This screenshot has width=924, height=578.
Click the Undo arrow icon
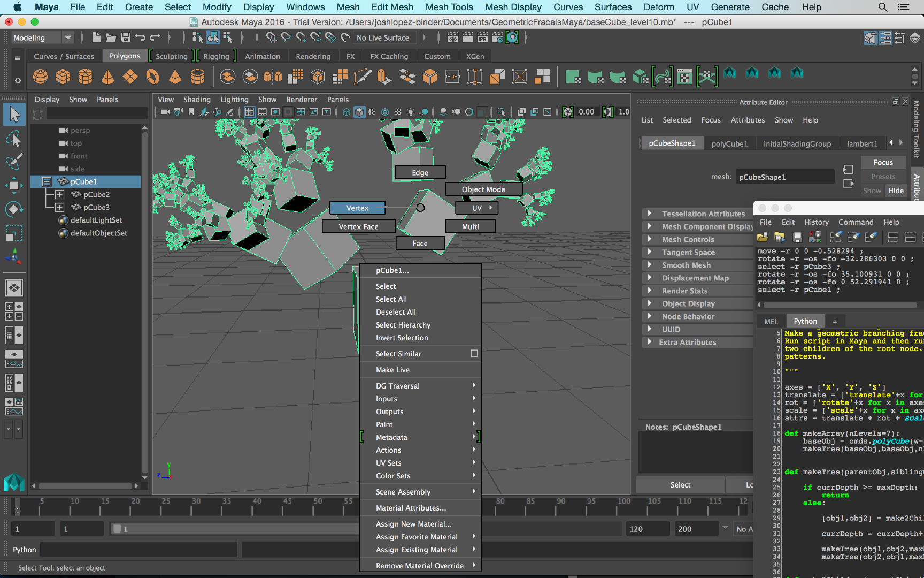tap(140, 37)
